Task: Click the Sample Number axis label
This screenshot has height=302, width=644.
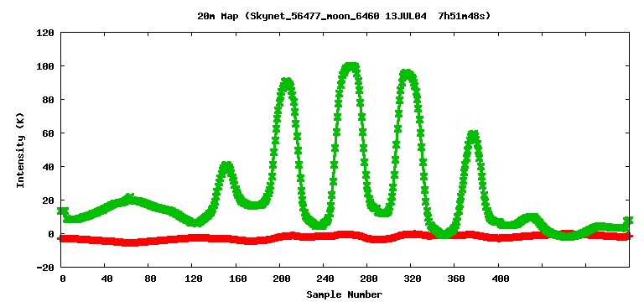Action: (344, 294)
